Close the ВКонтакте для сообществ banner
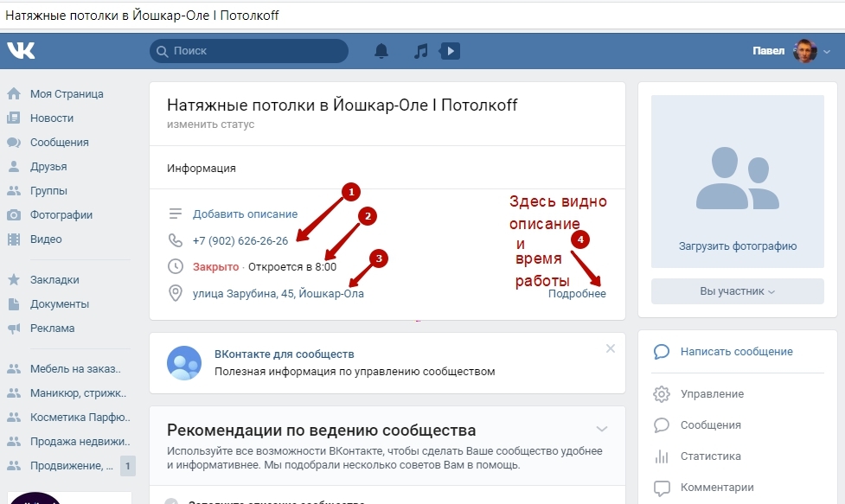 (611, 348)
